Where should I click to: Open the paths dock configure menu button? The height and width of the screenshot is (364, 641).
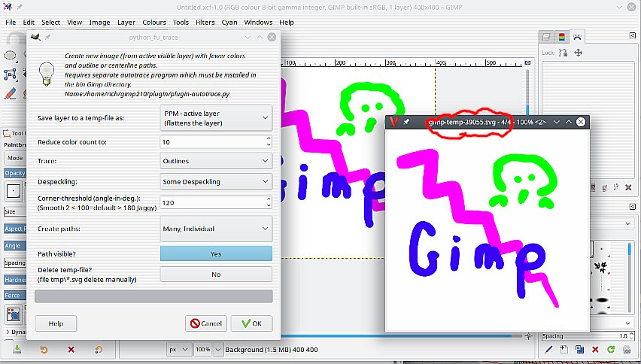tap(632, 36)
